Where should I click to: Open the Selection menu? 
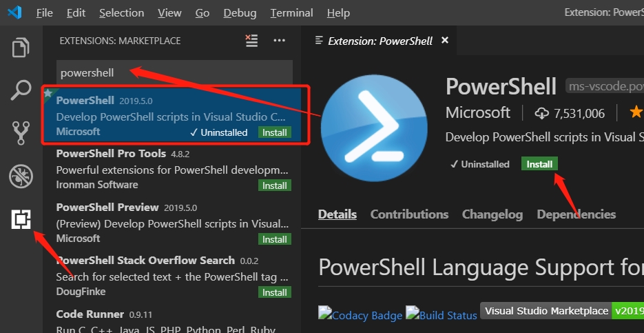point(122,12)
